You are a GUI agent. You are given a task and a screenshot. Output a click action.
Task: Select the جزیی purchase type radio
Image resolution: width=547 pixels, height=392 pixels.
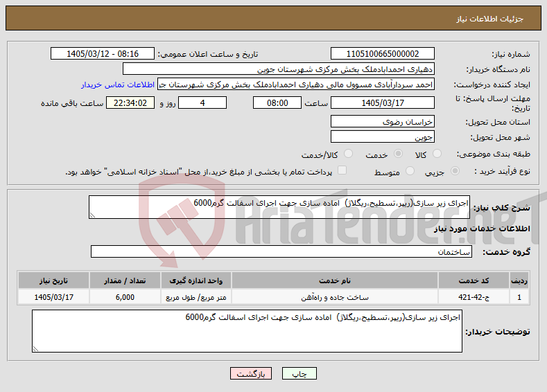pyautogui.click(x=455, y=171)
